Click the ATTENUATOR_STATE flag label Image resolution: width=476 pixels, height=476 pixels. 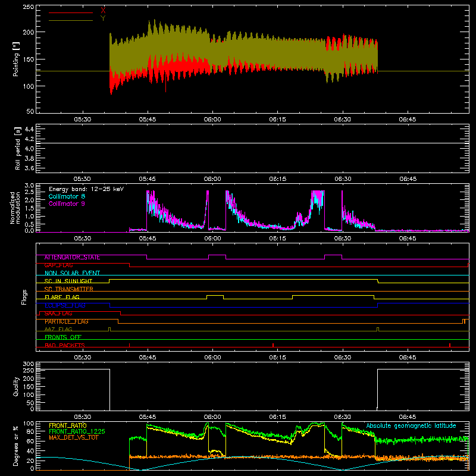pyautogui.click(x=72, y=258)
